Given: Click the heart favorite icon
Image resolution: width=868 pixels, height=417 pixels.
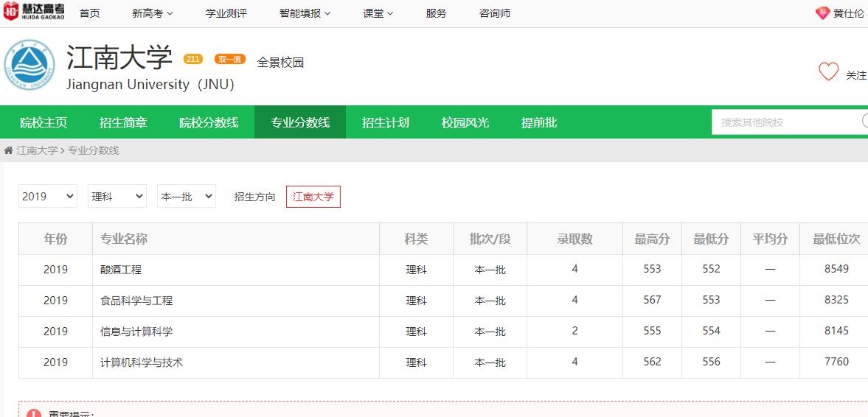Looking at the screenshot, I should click(x=829, y=72).
